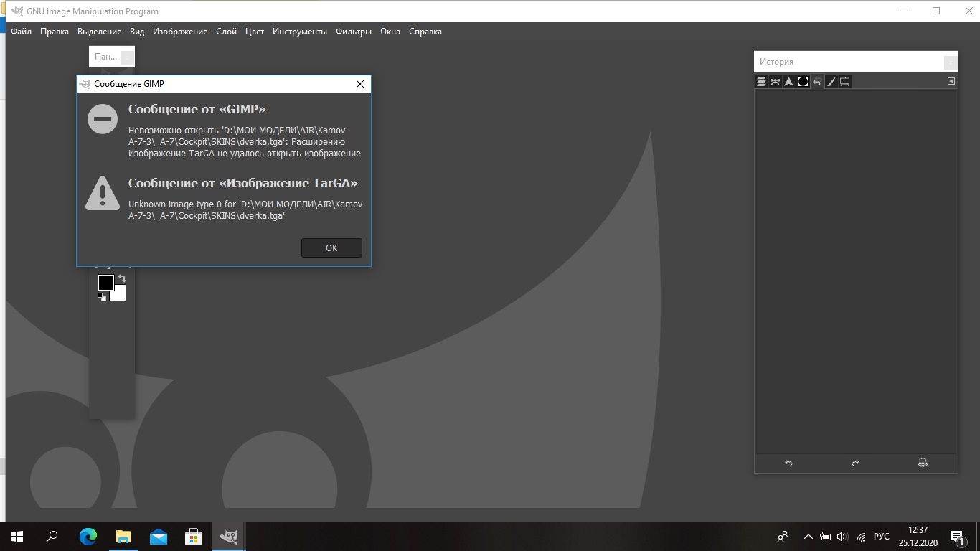The height and width of the screenshot is (551, 980).
Task: Click the Redo arrow below the history list
Action: point(855,463)
